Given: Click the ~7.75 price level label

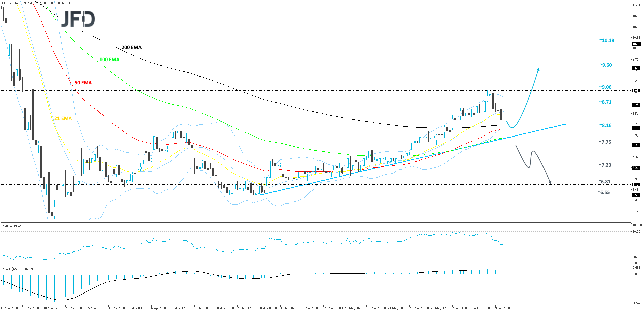Looking at the screenshot, I should [605, 142].
